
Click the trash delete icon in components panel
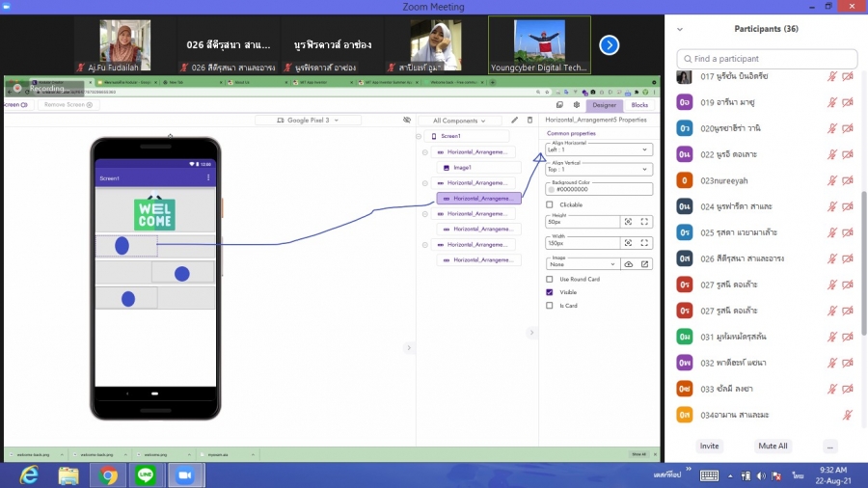click(x=529, y=121)
